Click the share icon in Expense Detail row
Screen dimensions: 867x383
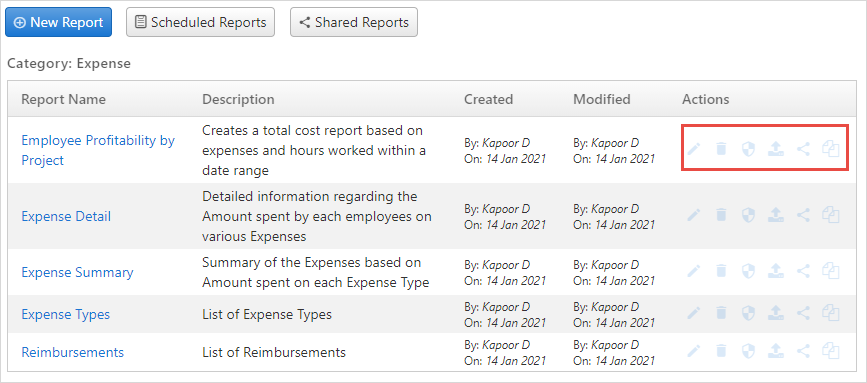803,214
